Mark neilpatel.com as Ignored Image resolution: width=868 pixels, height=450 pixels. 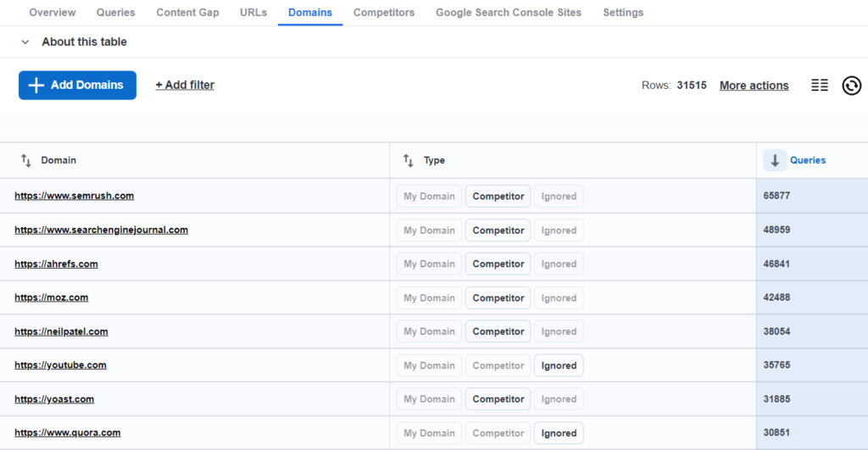click(x=559, y=331)
